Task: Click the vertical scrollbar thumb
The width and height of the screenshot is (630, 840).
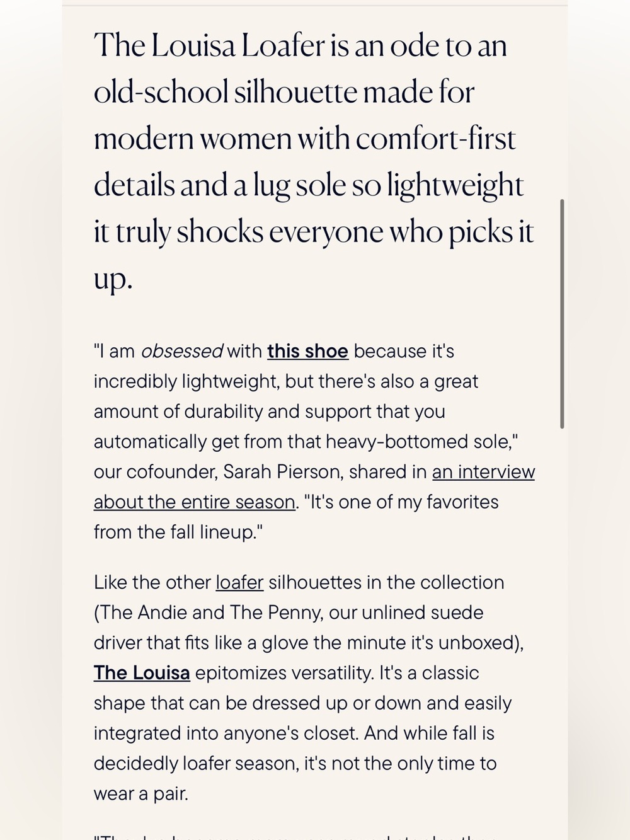Action: [x=562, y=314]
